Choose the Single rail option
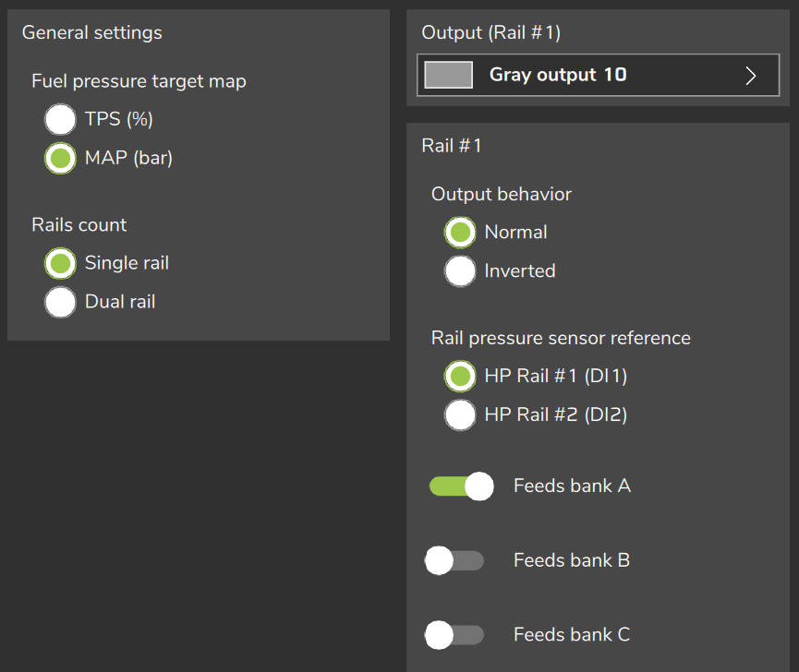 pos(60,263)
